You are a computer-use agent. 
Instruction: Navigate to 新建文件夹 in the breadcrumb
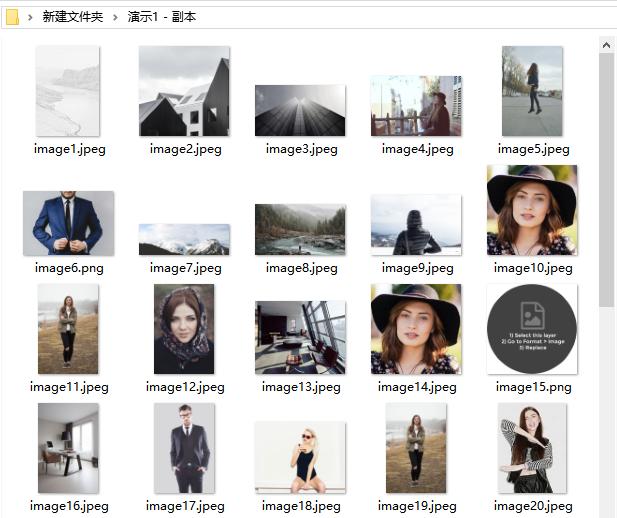pyautogui.click(x=72, y=17)
